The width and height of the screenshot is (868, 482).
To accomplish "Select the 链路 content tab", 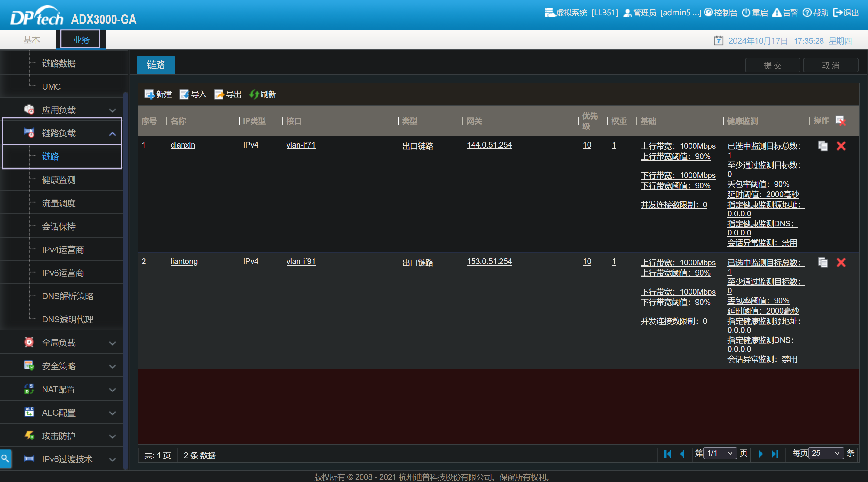I will (x=156, y=64).
